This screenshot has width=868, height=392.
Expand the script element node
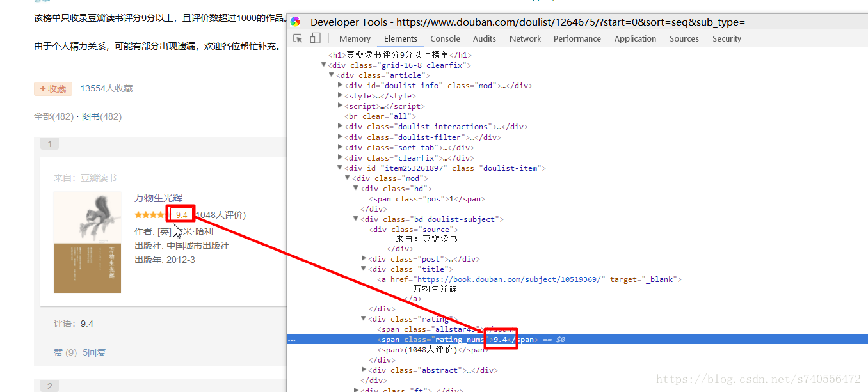pyautogui.click(x=340, y=106)
